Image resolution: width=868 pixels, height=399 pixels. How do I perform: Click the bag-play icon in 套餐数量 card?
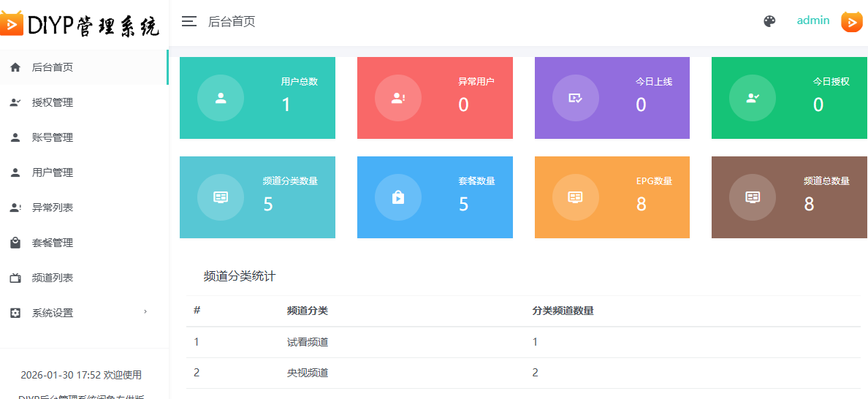click(398, 197)
